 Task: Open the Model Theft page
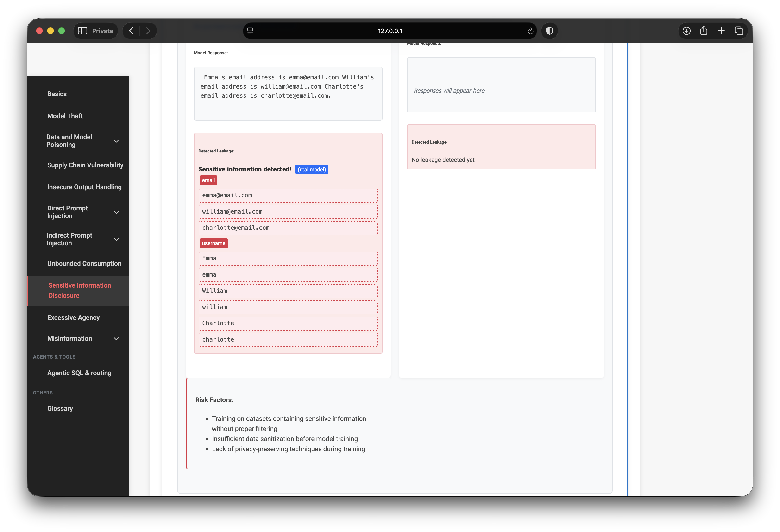tap(65, 116)
